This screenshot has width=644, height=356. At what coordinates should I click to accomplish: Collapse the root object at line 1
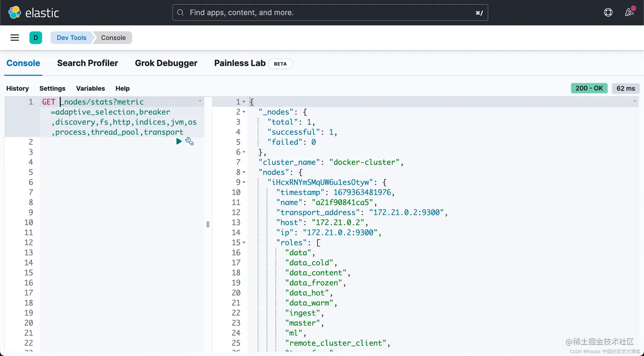coord(244,102)
